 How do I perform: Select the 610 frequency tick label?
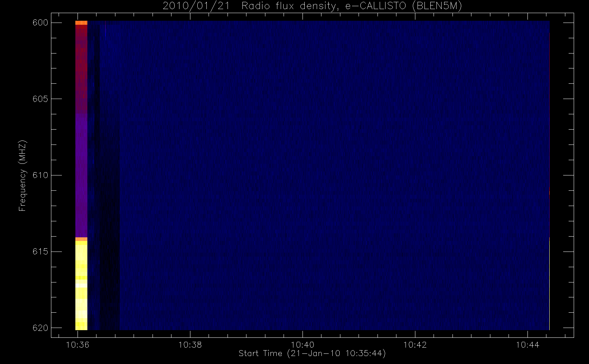click(40, 175)
